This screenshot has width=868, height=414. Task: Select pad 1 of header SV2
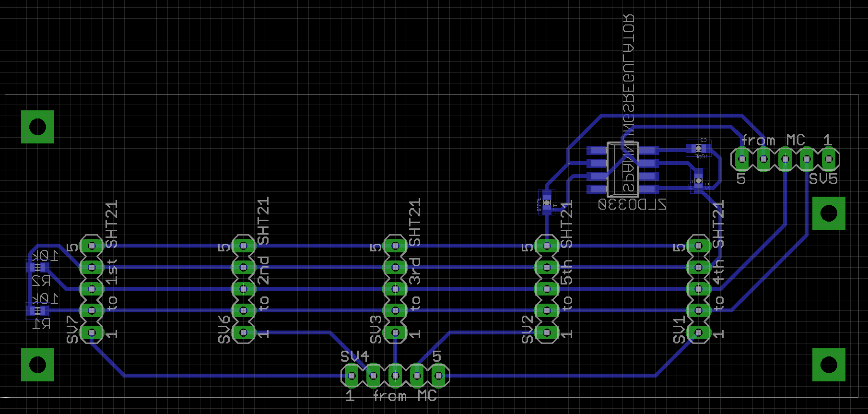547,332
